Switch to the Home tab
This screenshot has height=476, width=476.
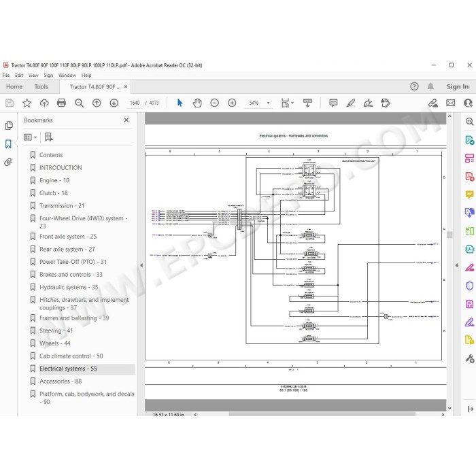[x=14, y=86]
